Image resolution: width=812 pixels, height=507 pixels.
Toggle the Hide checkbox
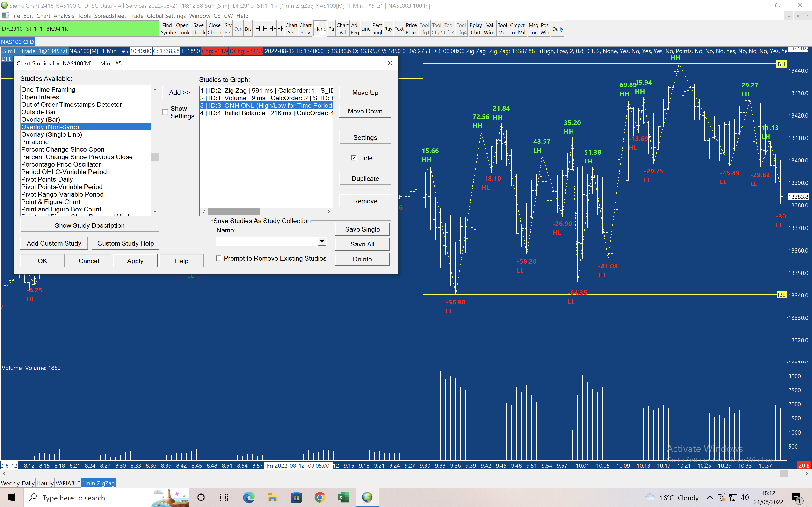354,158
